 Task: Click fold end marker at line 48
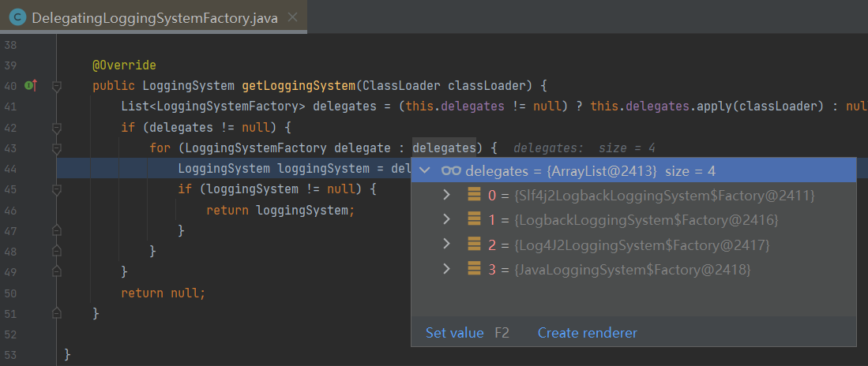(x=56, y=251)
